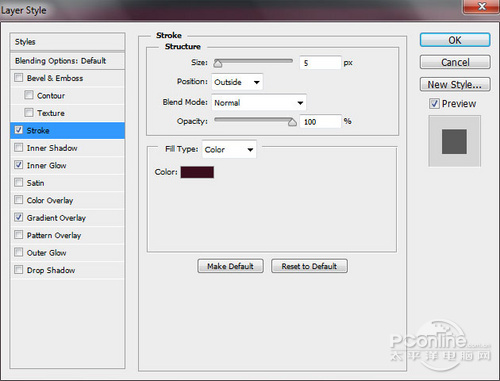Select the Satin effect entry
Viewport: 500px width, 381px height.
[67, 183]
